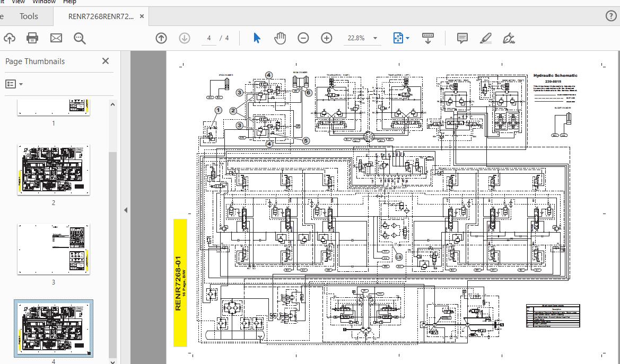Select the RENR7268RENR72 document tab
The height and width of the screenshot is (364, 620).
coord(101,16)
